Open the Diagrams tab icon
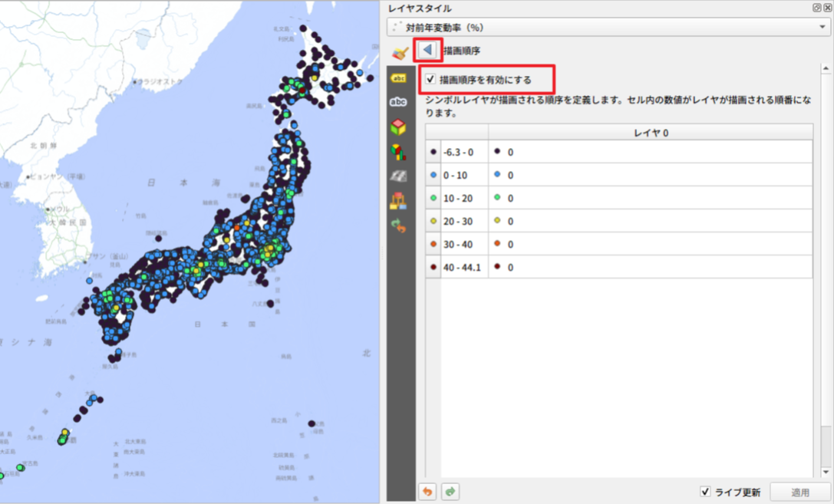 coord(398,151)
